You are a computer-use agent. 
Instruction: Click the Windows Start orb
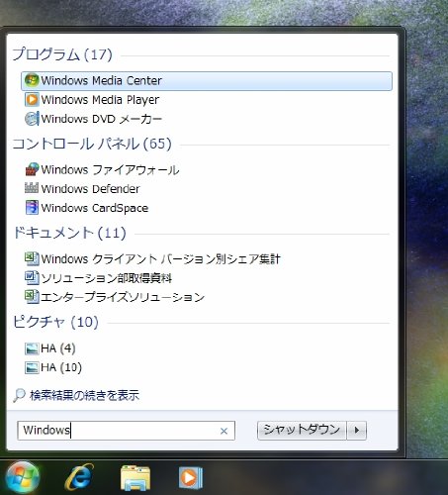[22, 477]
